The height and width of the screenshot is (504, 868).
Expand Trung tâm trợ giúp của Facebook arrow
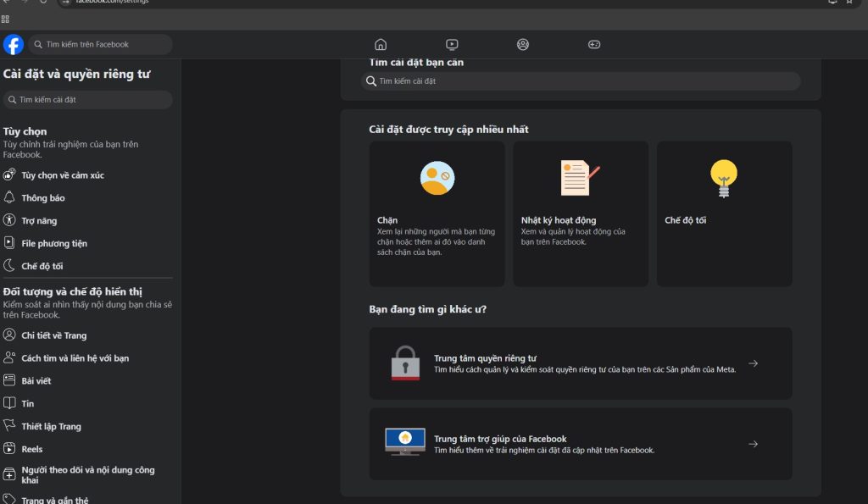point(753,444)
